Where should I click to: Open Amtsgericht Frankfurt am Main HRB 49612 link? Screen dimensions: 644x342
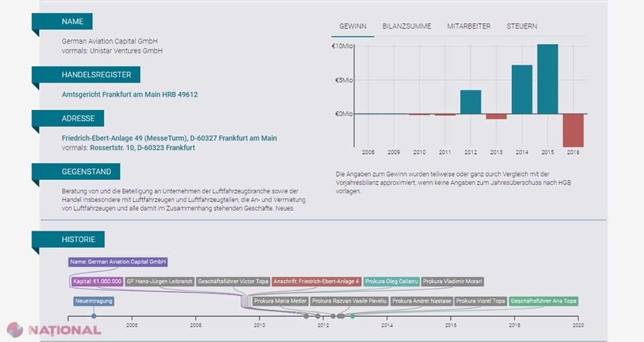click(129, 95)
